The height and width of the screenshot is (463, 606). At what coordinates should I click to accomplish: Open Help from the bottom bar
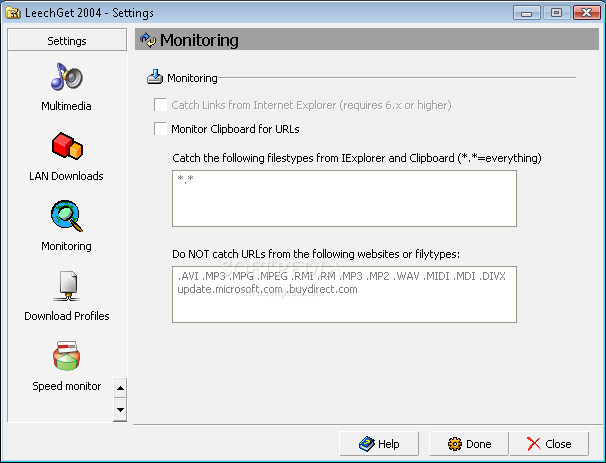tap(379, 444)
